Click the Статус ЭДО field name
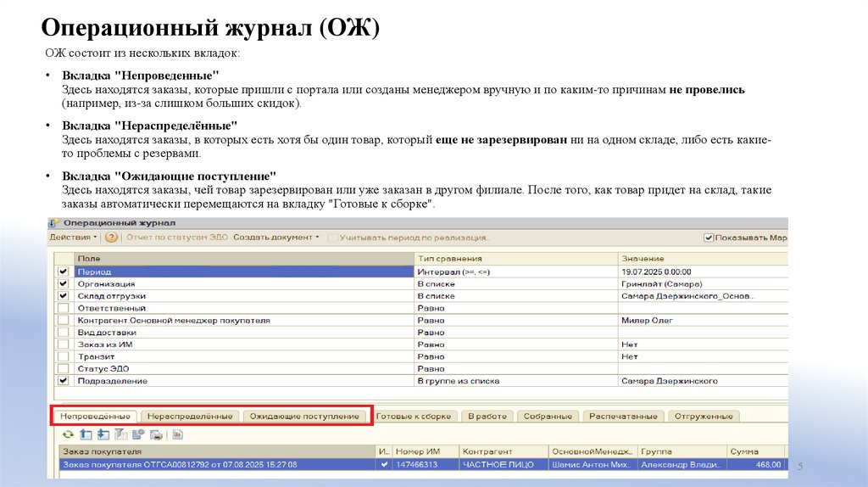This screenshot has height=487, width=868. [244, 368]
